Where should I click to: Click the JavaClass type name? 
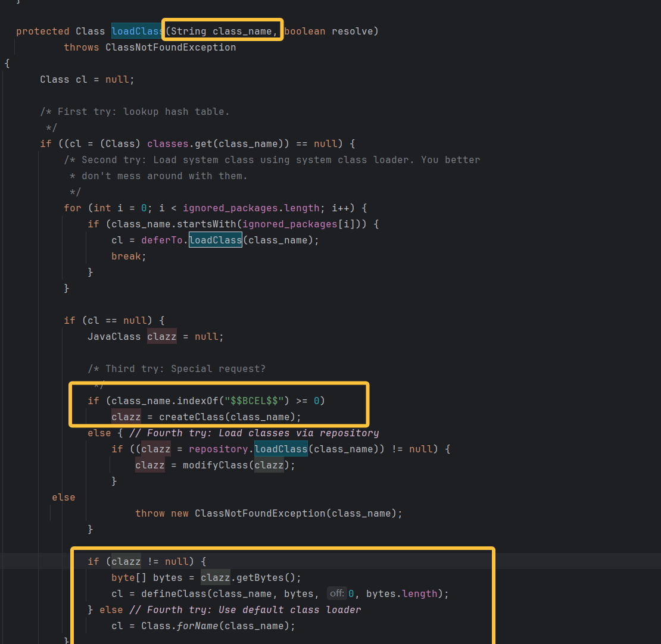[114, 336]
